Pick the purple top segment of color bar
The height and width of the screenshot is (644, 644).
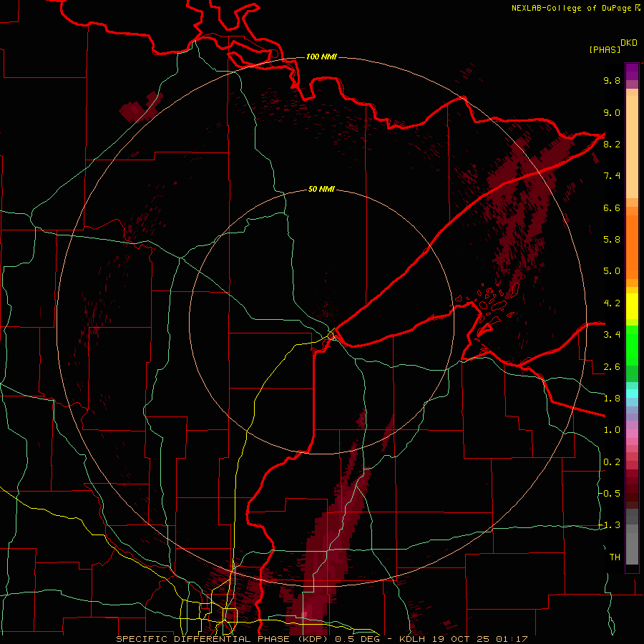pyautogui.click(x=632, y=72)
